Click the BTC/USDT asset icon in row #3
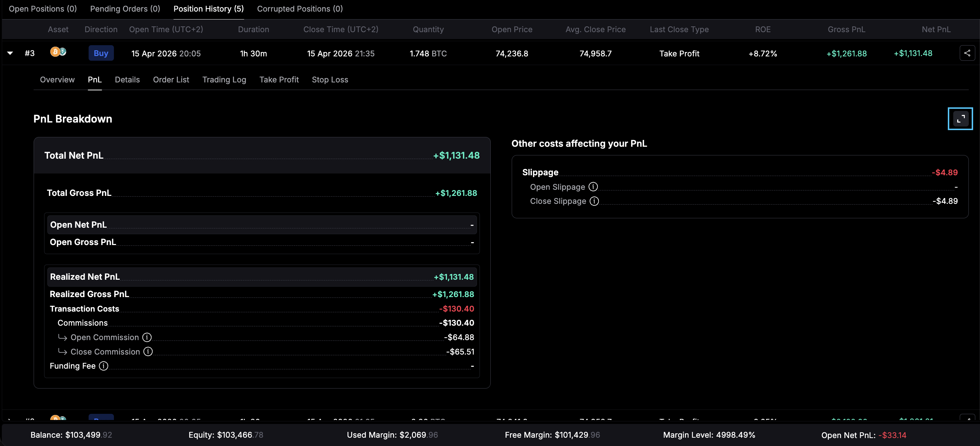The height and width of the screenshot is (446, 980). [x=58, y=52]
